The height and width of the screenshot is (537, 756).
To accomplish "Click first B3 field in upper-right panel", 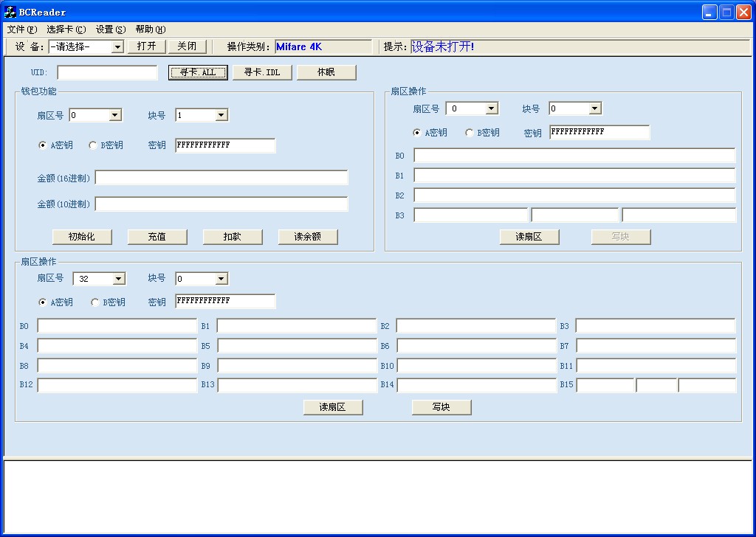I will [x=470, y=215].
